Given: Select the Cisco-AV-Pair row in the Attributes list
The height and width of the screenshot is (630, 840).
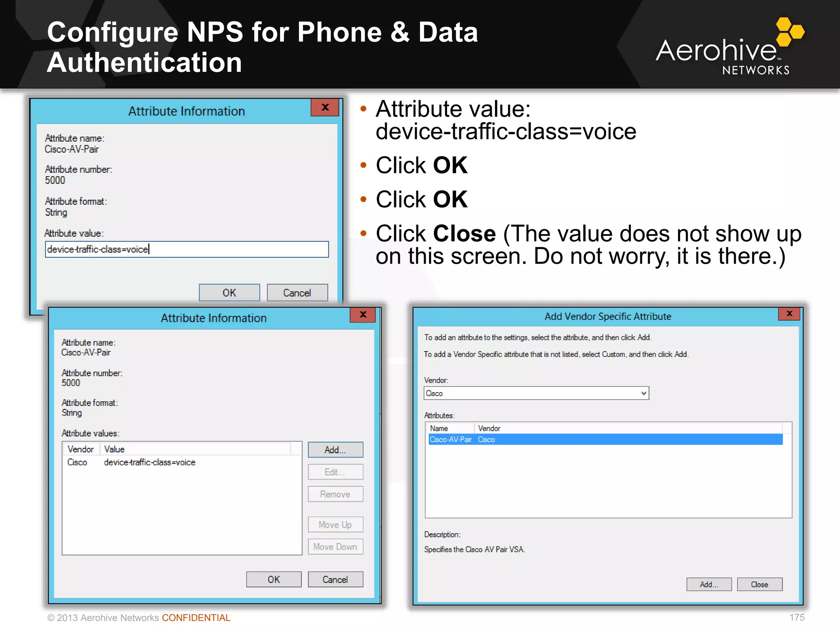Looking at the screenshot, I should [605, 439].
